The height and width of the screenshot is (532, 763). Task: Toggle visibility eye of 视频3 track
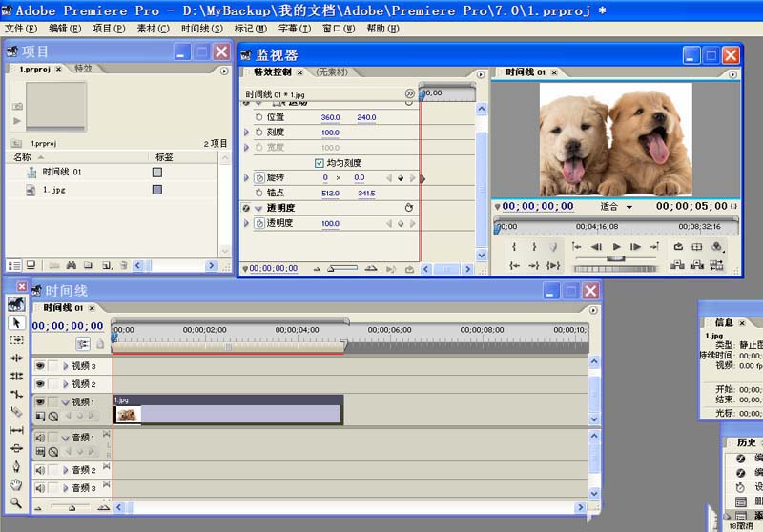tap(40, 366)
